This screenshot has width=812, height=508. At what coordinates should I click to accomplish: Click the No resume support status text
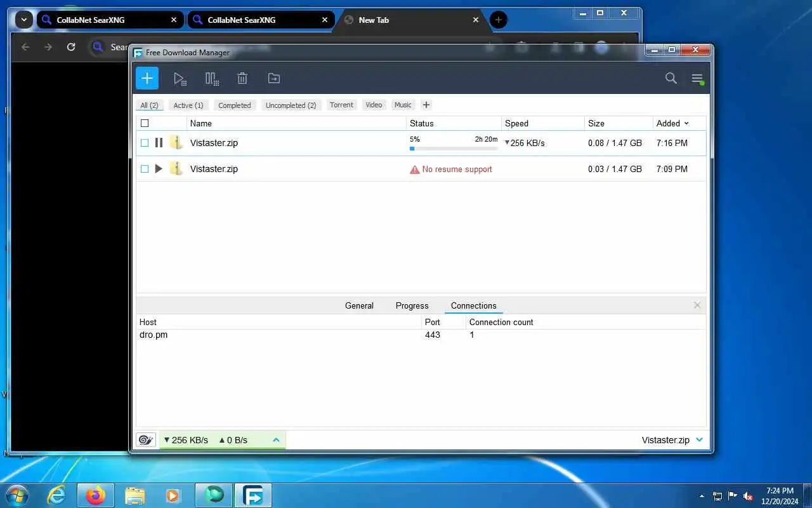457,169
